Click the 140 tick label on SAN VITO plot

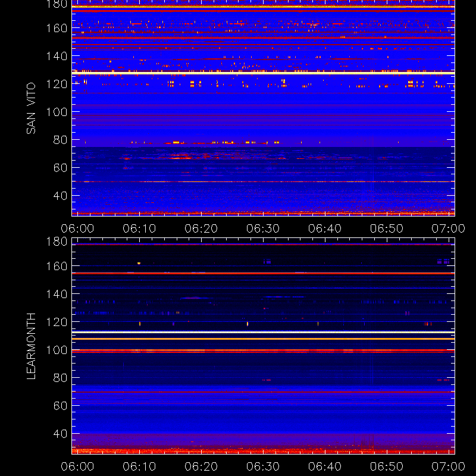tap(57, 56)
